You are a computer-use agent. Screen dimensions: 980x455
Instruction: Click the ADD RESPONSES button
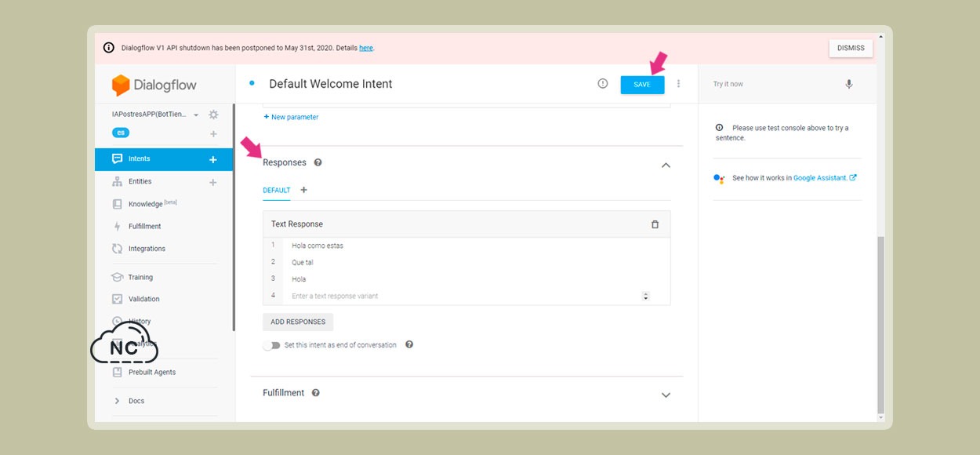pyautogui.click(x=298, y=322)
